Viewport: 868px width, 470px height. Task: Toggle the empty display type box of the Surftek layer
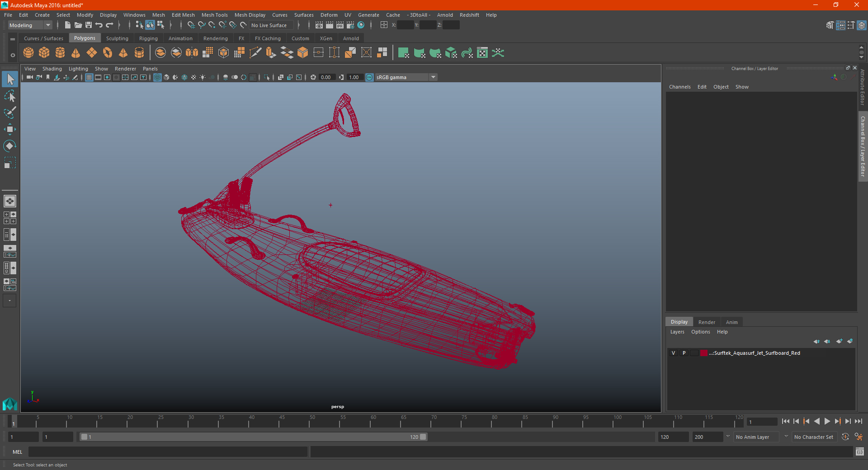click(x=694, y=353)
